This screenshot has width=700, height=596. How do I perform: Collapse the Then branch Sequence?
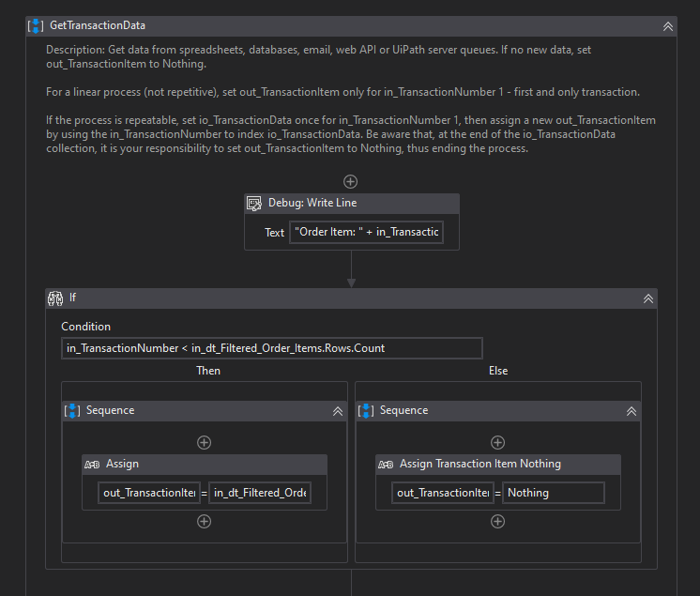coord(338,411)
